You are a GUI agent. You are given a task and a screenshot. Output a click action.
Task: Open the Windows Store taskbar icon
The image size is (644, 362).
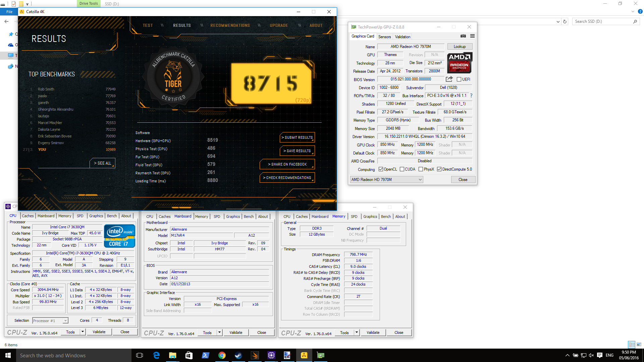[x=189, y=355]
